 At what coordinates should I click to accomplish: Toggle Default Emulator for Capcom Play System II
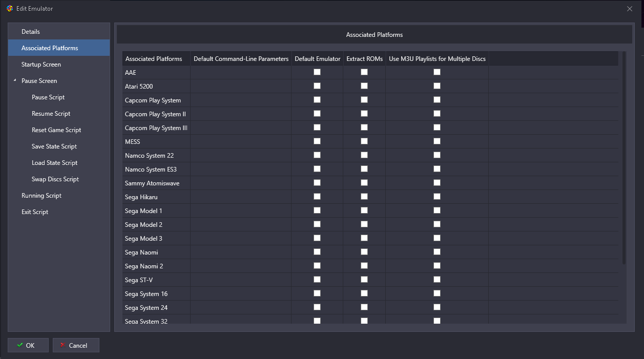(x=317, y=114)
